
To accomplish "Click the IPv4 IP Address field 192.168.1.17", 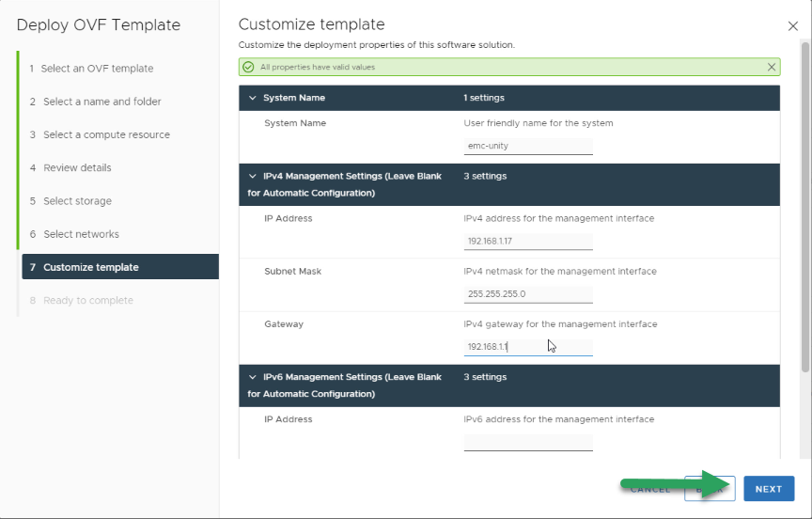I will (528, 242).
